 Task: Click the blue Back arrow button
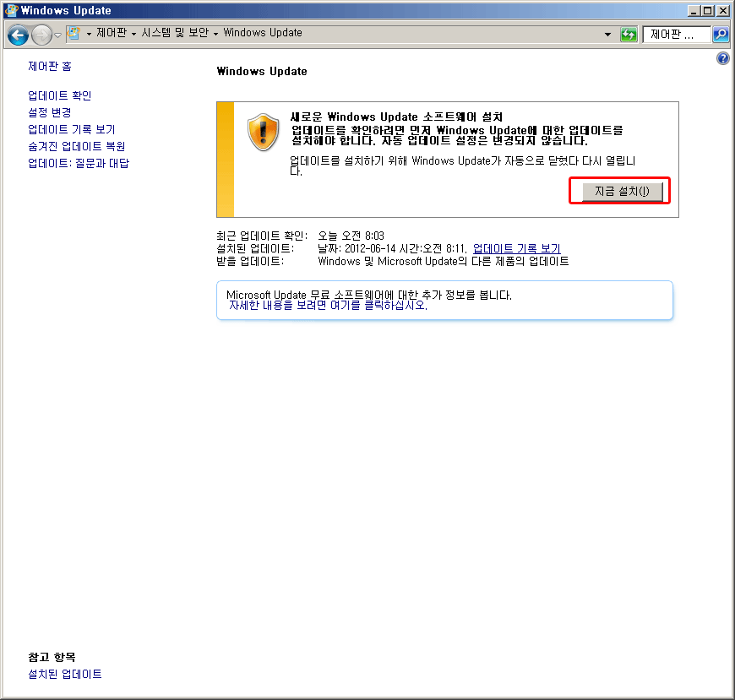click(19, 35)
